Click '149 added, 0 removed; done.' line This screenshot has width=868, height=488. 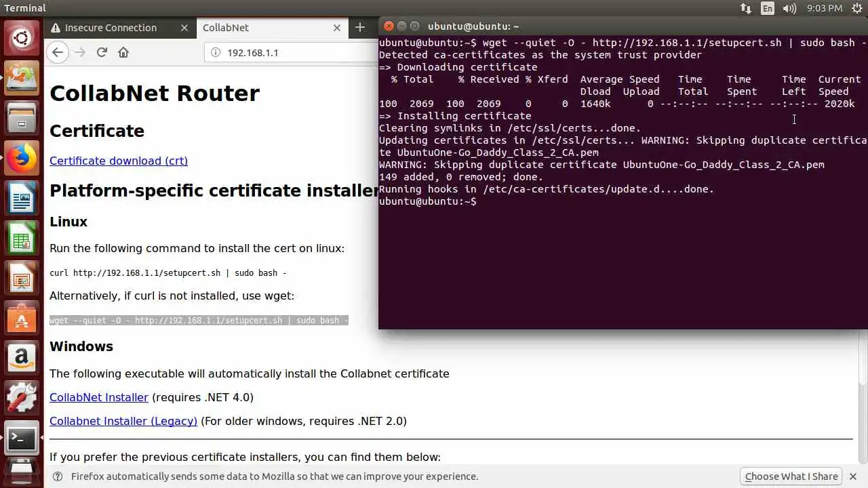pos(461,177)
